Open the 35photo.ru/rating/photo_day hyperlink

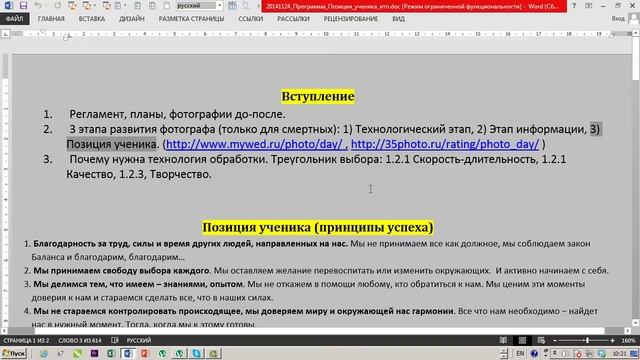(445, 144)
